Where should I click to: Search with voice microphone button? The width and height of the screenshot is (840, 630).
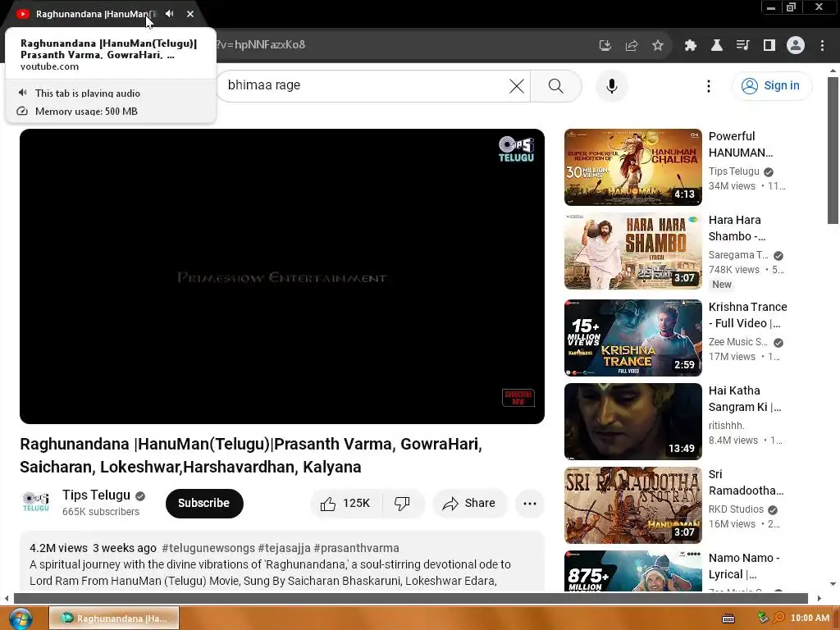pyautogui.click(x=611, y=85)
